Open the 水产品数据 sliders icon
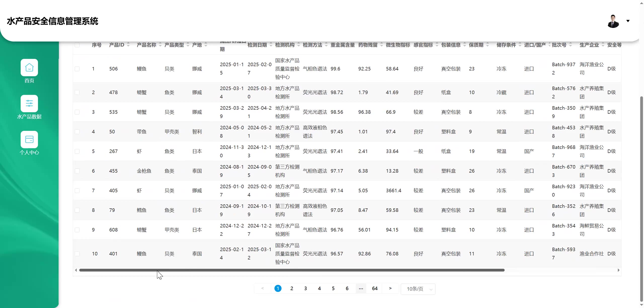 tap(29, 103)
